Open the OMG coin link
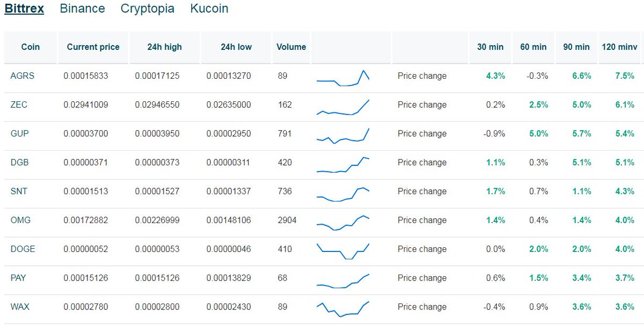The height and width of the screenshot is (326, 644). click(20, 221)
